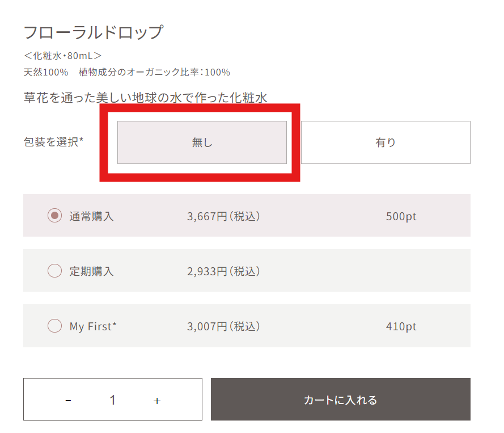Decrease quantity with the minus icon
The height and width of the screenshot is (433, 504).
tap(69, 401)
